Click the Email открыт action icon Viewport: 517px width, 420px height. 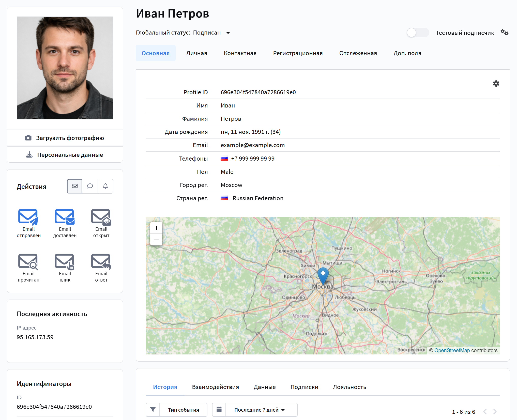coord(101,217)
